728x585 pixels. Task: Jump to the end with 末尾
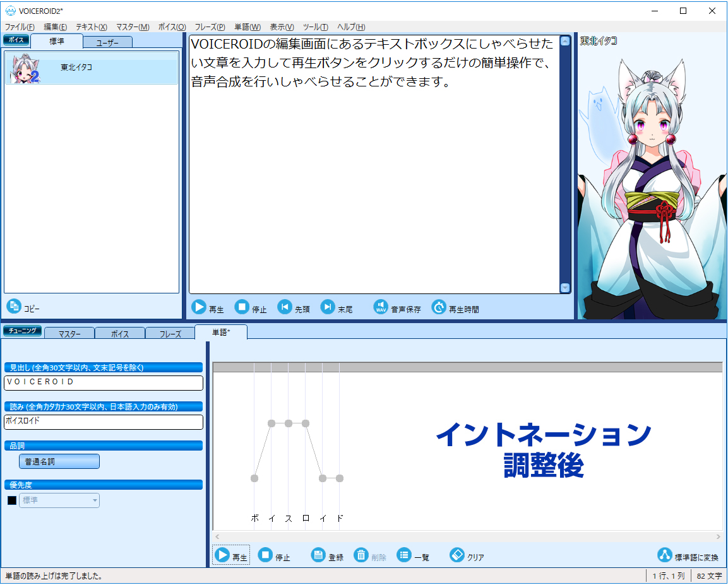[x=337, y=308]
